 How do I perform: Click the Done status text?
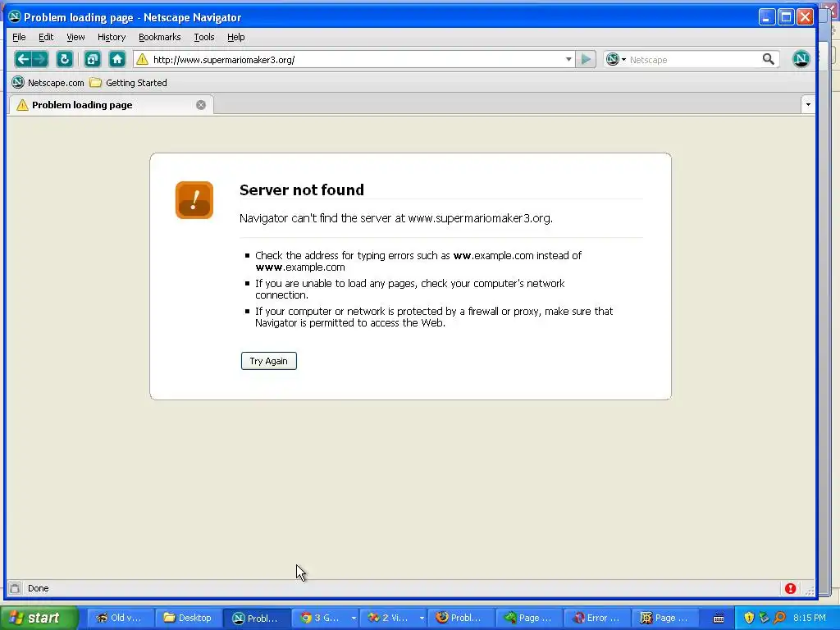coord(38,588)
